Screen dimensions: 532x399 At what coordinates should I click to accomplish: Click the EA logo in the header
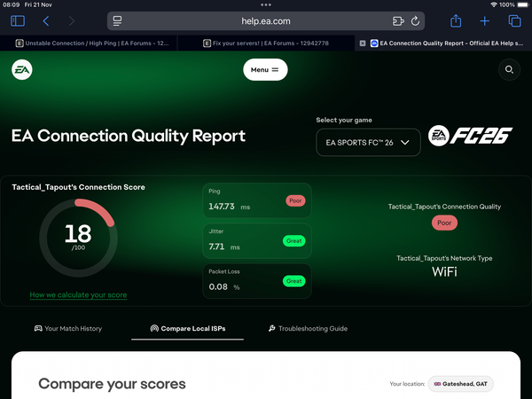click(22, 69)
